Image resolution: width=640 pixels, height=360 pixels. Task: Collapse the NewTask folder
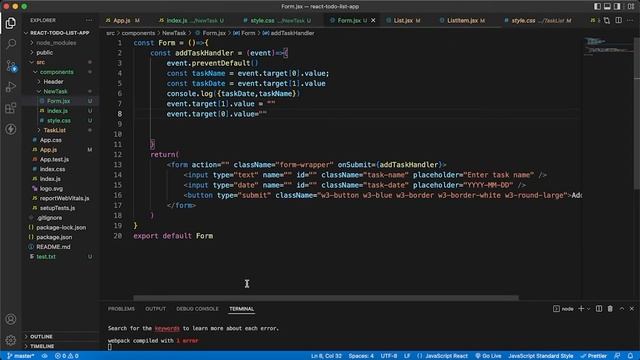pyautogui.click(x=55, y=91)
